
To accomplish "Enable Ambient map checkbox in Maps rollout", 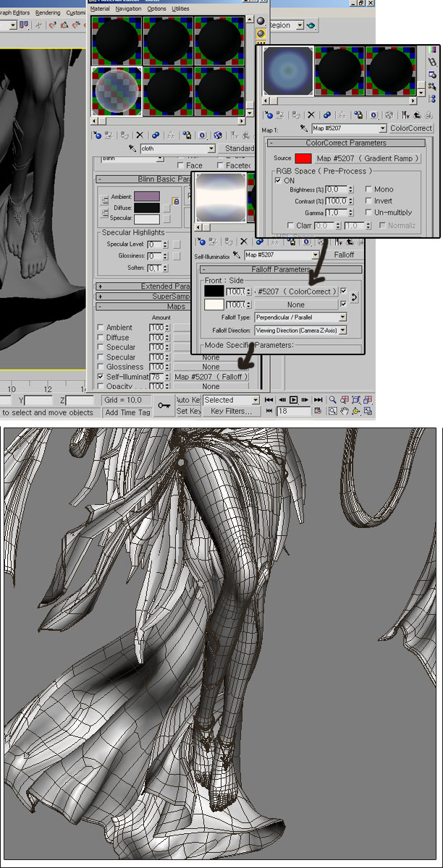I will (x=101, y=328).
